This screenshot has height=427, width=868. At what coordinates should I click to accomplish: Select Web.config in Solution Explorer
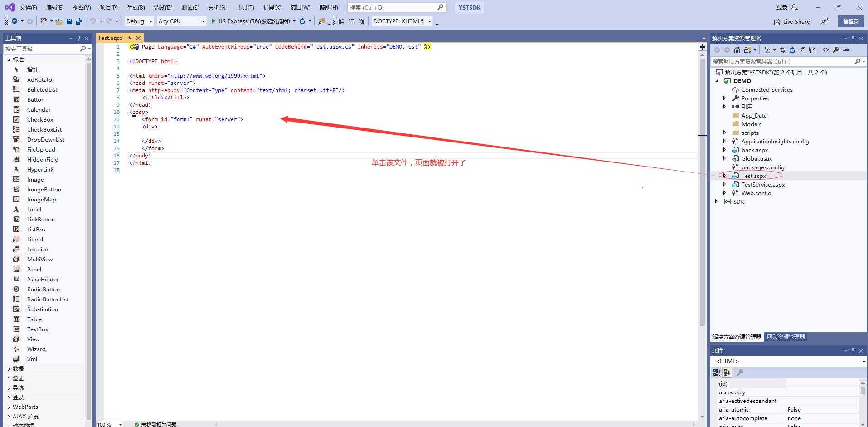click(x=756, y=193)
